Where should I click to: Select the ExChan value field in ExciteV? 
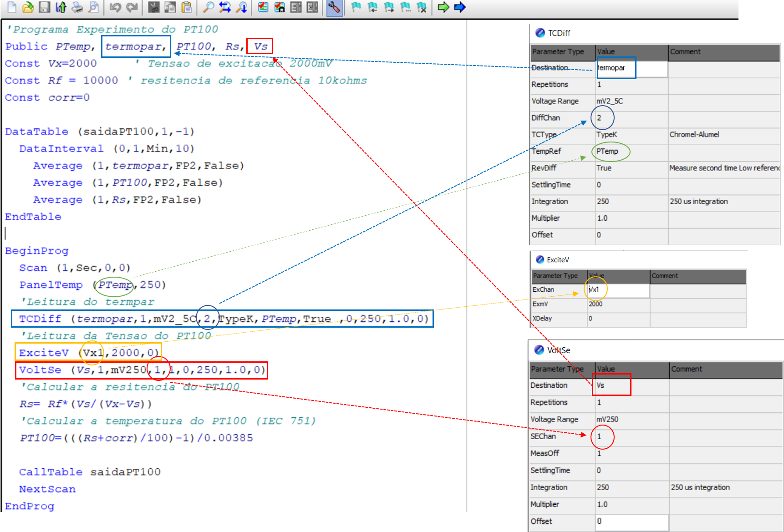point(618,289)
